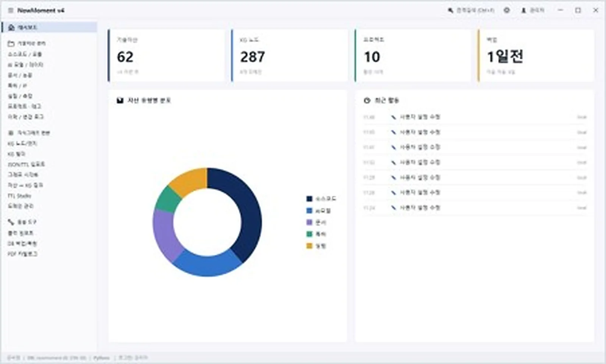Viewport: 606px width, 364px height.
Task: Open settings via the gear icon in title bar
Action: 507,11
